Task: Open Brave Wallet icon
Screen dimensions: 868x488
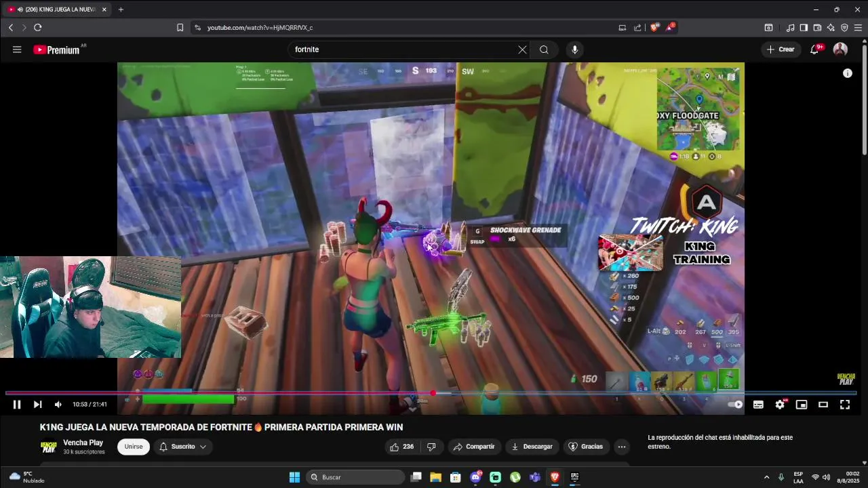Action: coord(817,28)
